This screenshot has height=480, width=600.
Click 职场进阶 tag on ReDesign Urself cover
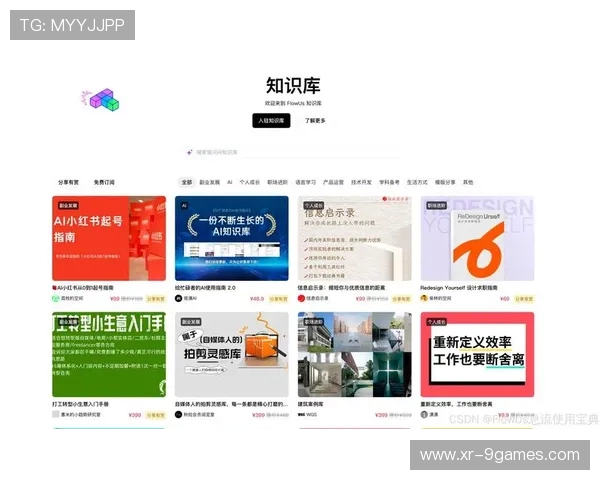coord(437,206)
